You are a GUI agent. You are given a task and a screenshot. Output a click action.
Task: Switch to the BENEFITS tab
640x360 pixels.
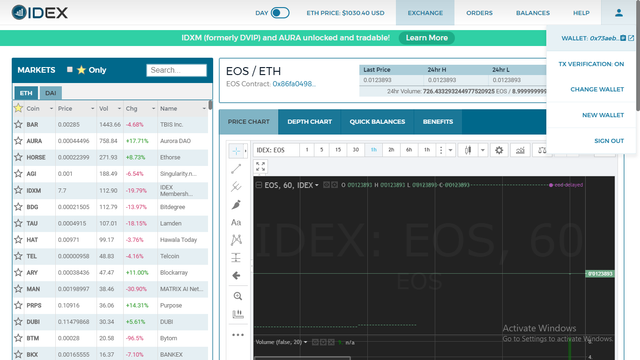point(438,122)
